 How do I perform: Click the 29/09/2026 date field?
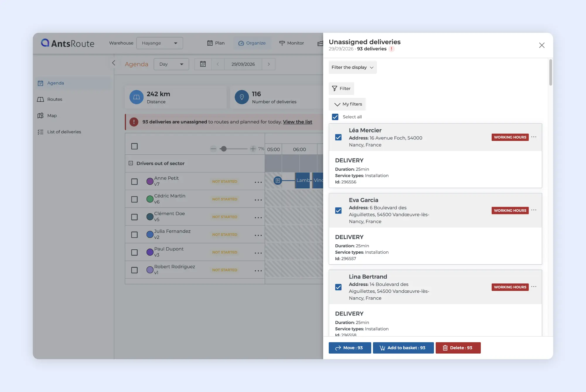point(243,64)
